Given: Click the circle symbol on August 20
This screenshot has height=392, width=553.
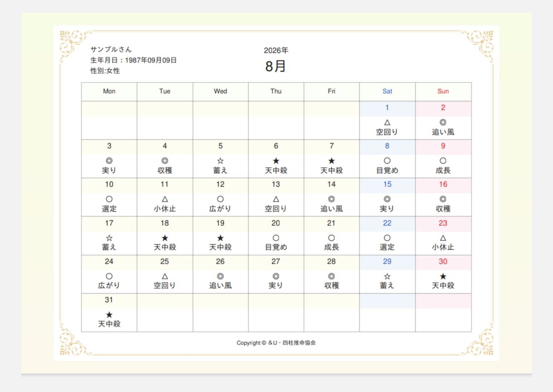Looking at the screenshot, I should 276,238.
